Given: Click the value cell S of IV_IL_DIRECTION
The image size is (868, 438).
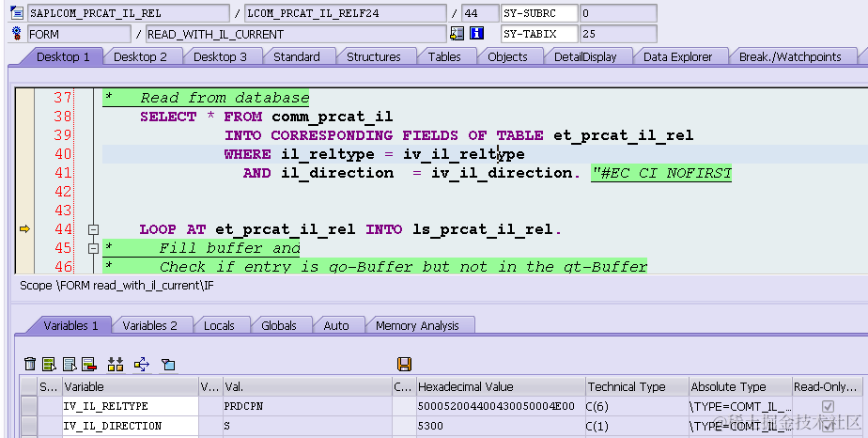Looking at the screenshot, I should point(306,425).
